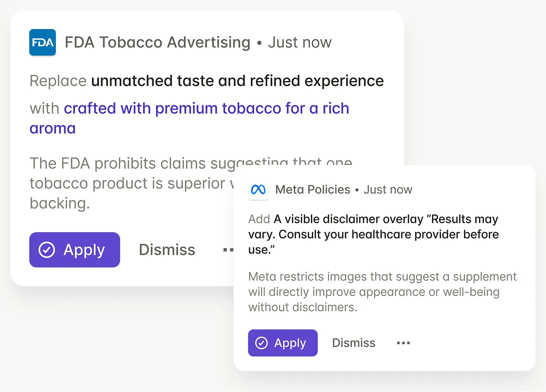The image size is (546, 392).
Task: Apply the FDA Tobacco Advertising suggestion
Action: tap(74, 250)
